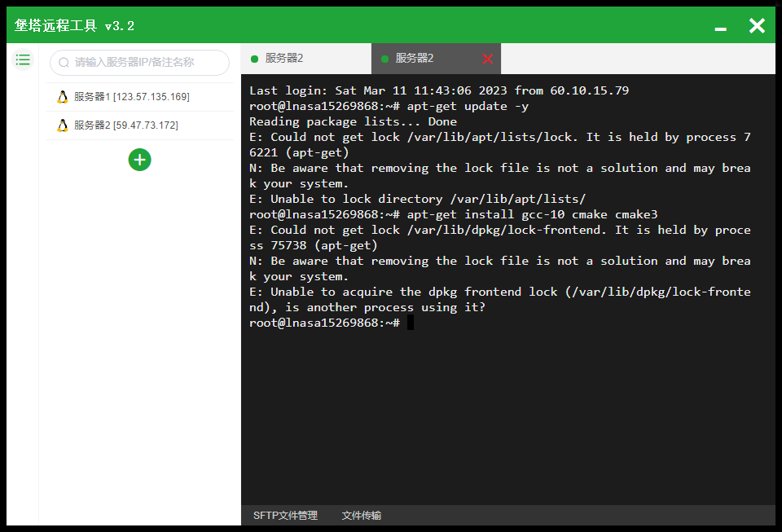Close the 堡塔远程工具 window
Image resolution: width=782 pixels, height=532 pixels.
(757, 25)
